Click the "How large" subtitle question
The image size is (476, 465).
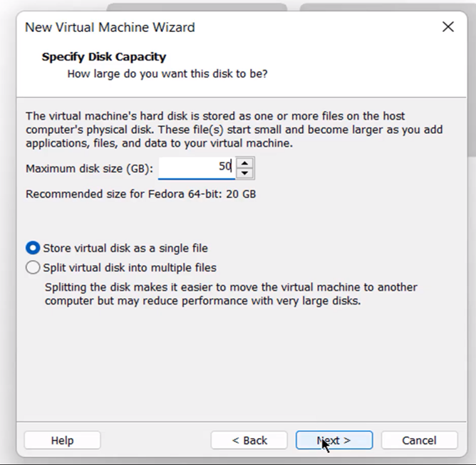click(x=167, y=73)
